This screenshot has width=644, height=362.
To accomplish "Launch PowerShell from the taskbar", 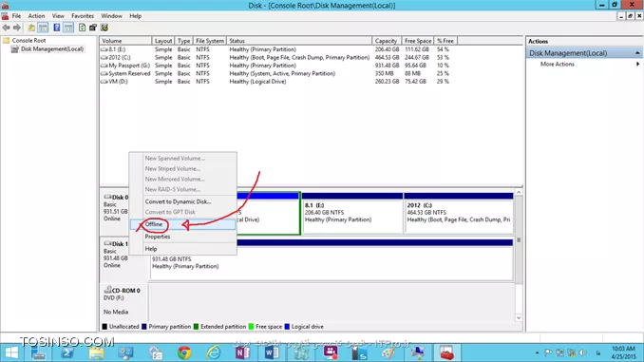I will pos(67,352).
